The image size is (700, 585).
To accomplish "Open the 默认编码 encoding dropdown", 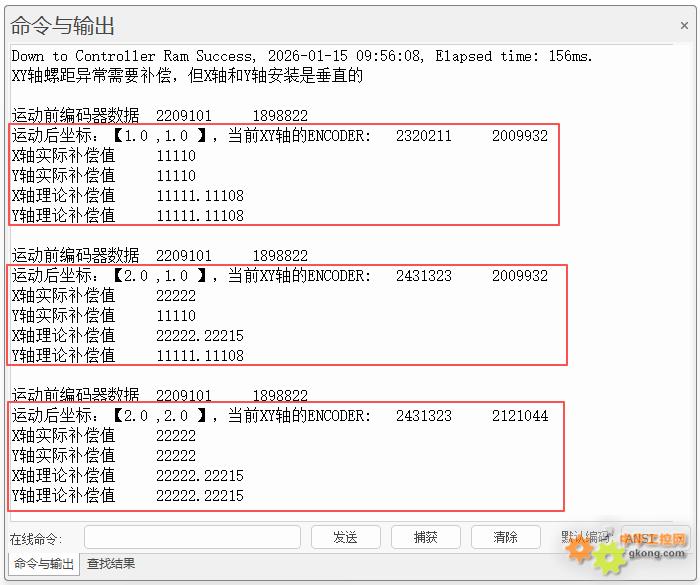I will (x=655, y=538).
